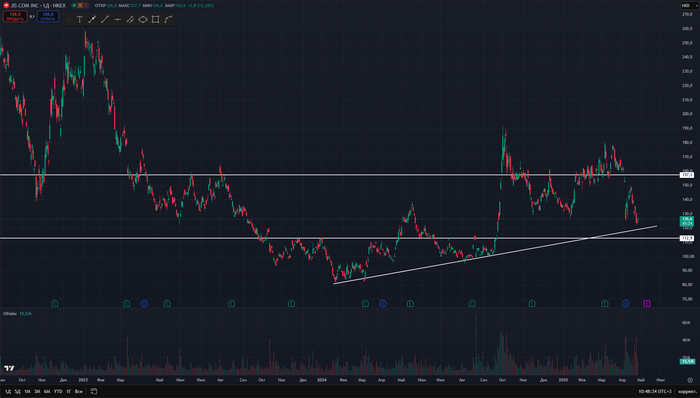Toggle the green market status indicator

click(74, 5)
